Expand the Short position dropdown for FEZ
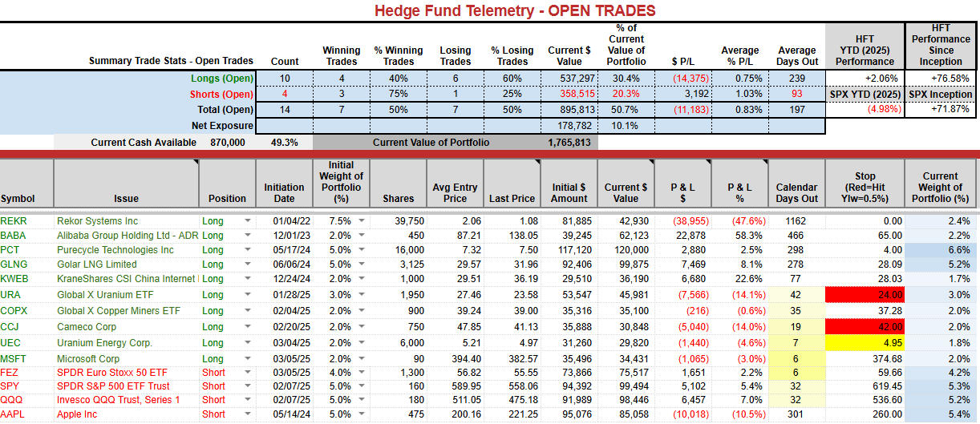This screenshot has height=424, width=980. 247,373
